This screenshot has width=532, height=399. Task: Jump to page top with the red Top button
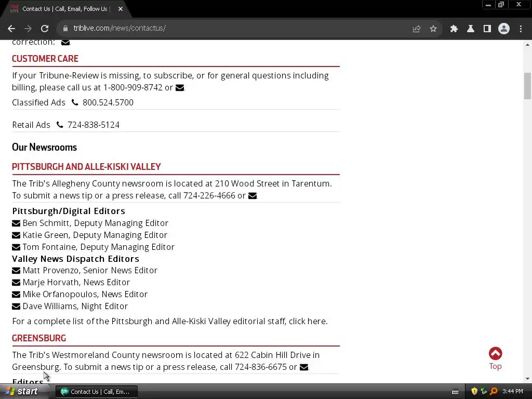(495, 358)
